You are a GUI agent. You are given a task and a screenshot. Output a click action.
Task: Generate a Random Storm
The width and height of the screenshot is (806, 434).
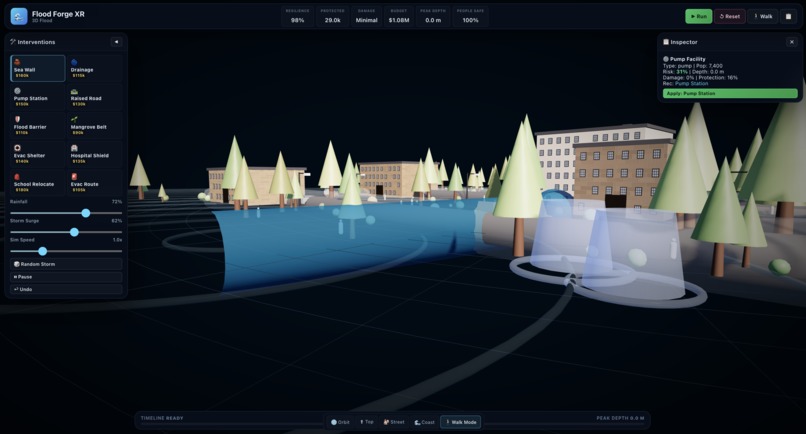(66, 264)
